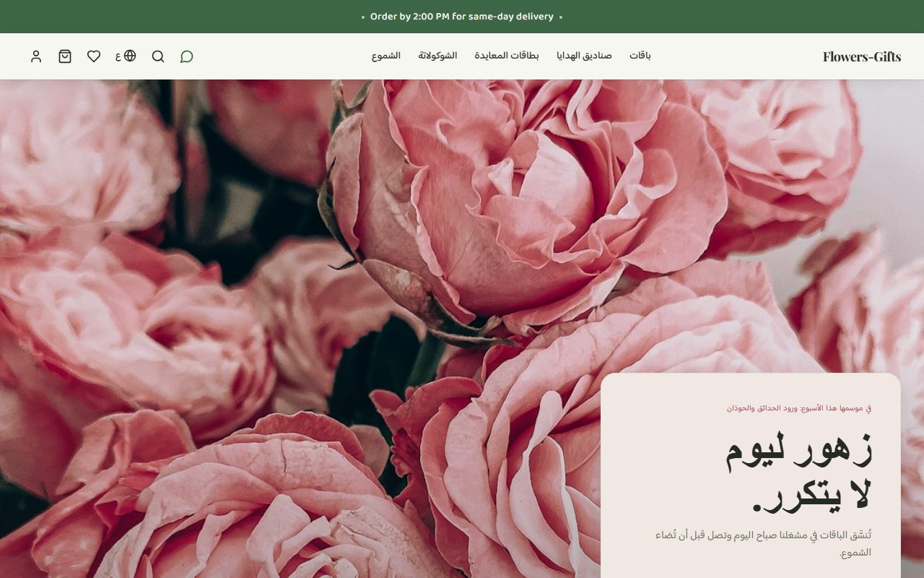
Task: Click the paragraph starting تُنسّق الباقات
Action: [763, 544]
